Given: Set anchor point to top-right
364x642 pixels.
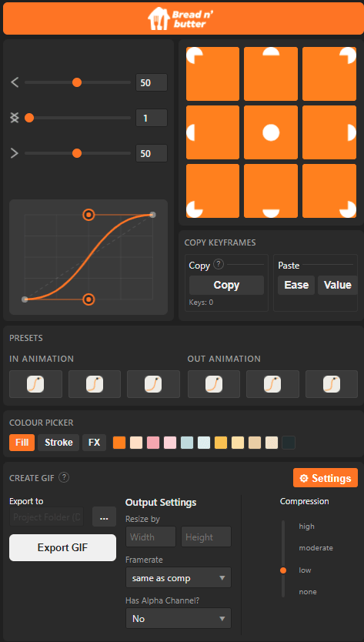Looking at the screenshot, I should (329, 74).
